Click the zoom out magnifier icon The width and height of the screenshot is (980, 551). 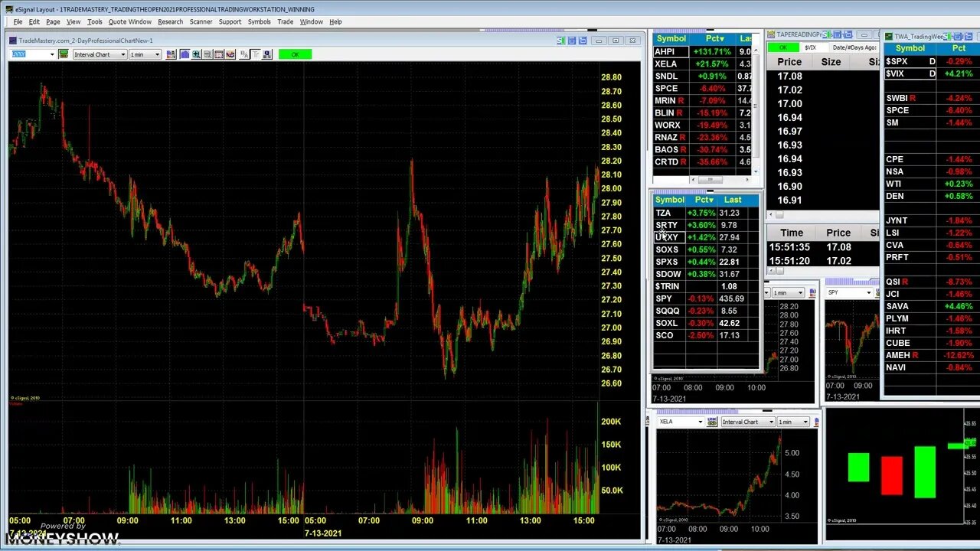point(207,54)
